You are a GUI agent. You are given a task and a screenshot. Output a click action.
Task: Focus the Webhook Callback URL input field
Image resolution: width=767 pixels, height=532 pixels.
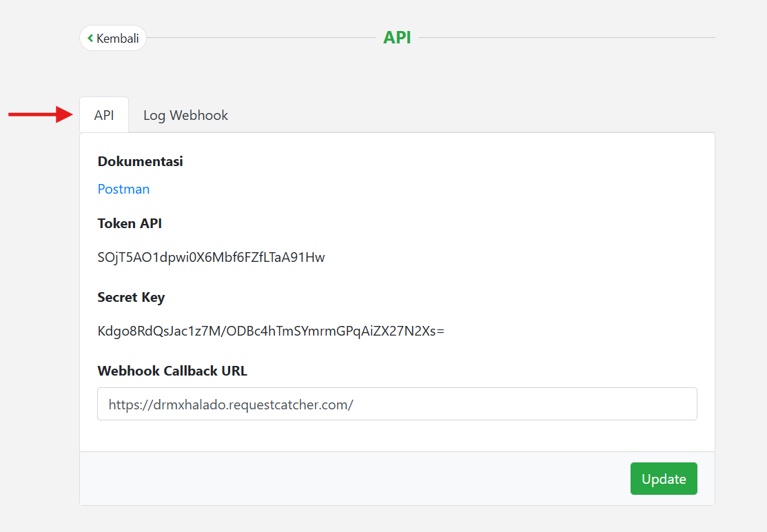click(x=397, y=404)
